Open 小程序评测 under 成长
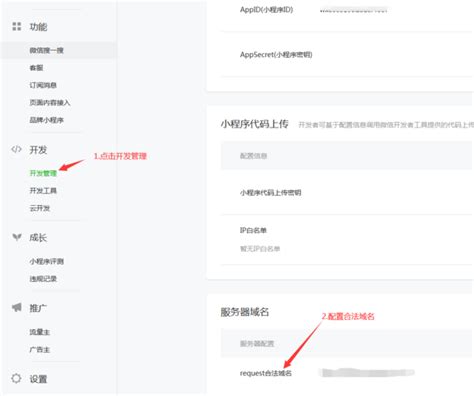Viewport: 474px width, 396px height. click(46, 261)
